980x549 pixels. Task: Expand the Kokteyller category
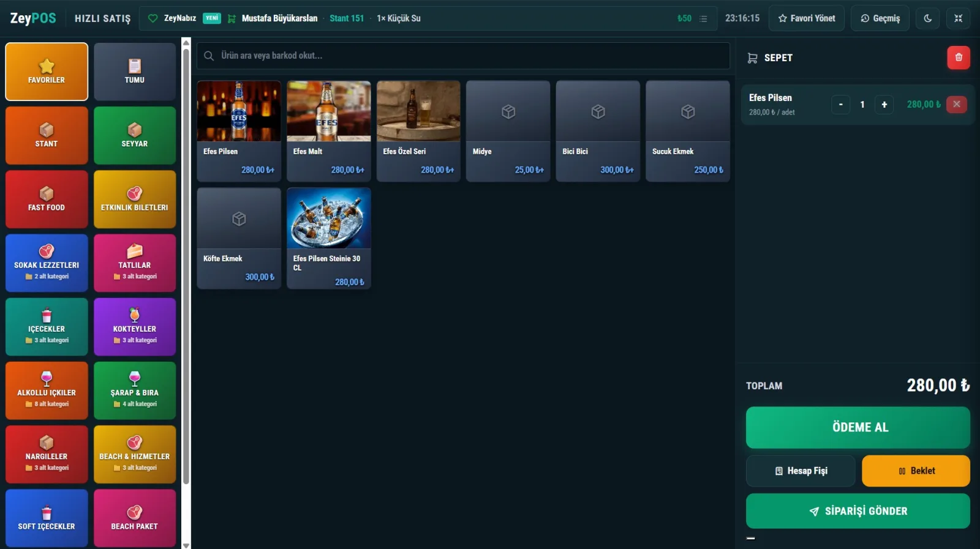point(135,327)
